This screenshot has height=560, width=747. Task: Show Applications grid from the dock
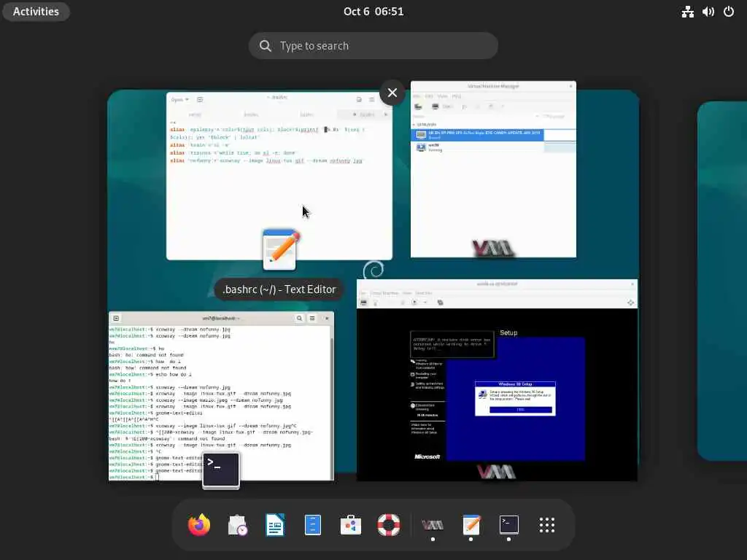click(x=547, y=525)
